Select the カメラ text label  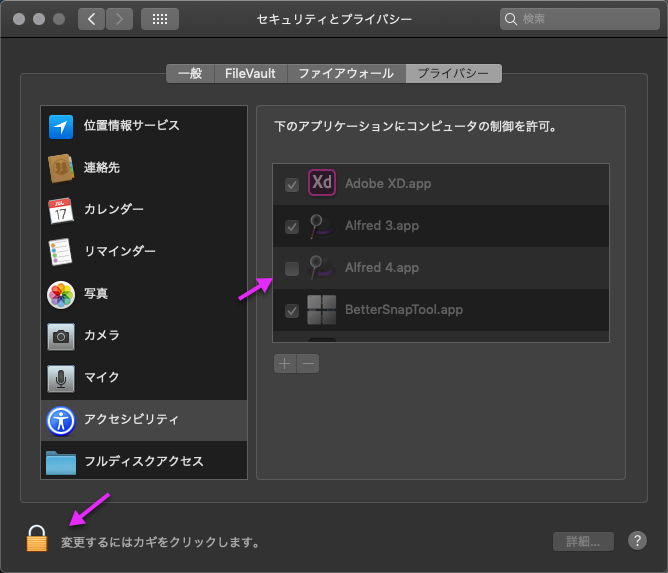point(102,335)
